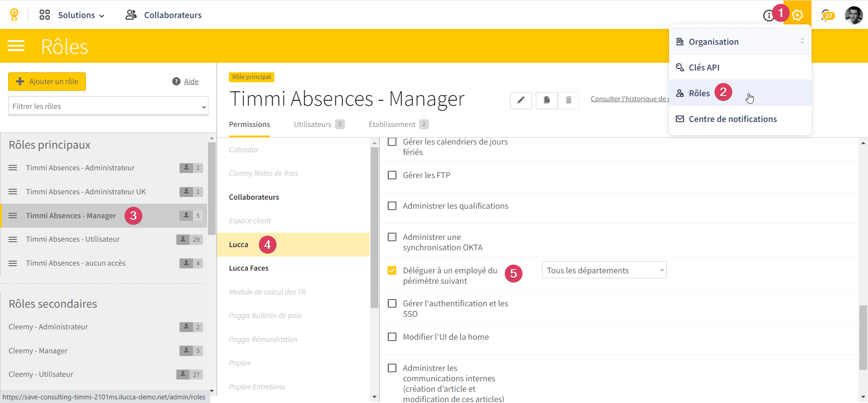
Task: Select Calendar in the applications list
Action: (293, 150)
